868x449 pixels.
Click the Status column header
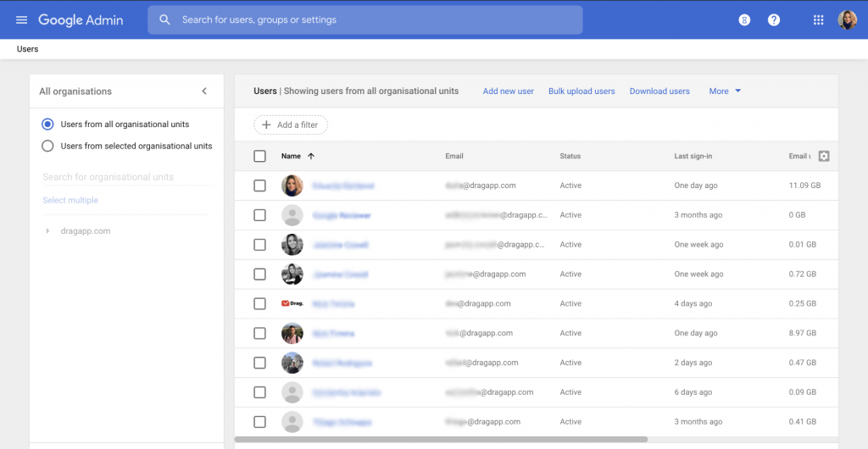pyautogui.click(x=570, y=157)
